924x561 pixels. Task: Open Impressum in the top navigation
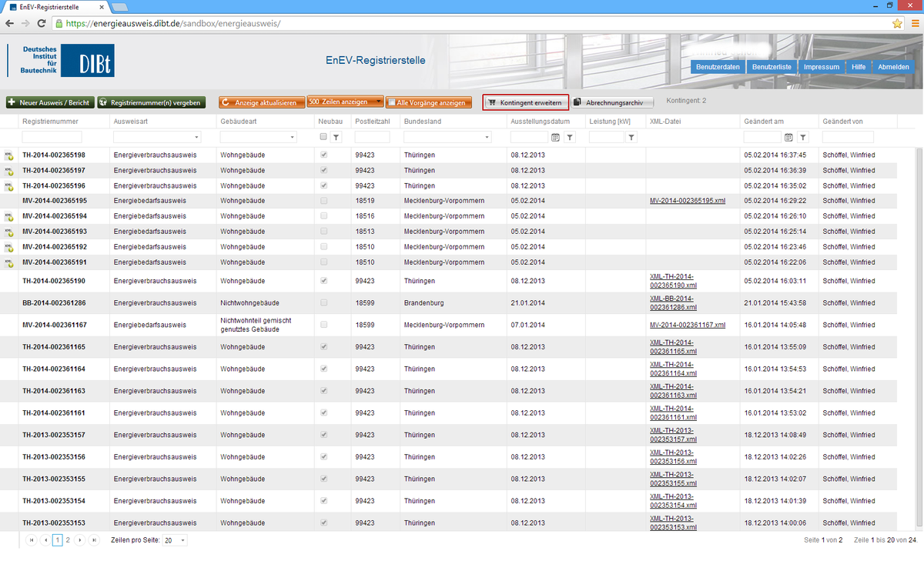[821, 67]
